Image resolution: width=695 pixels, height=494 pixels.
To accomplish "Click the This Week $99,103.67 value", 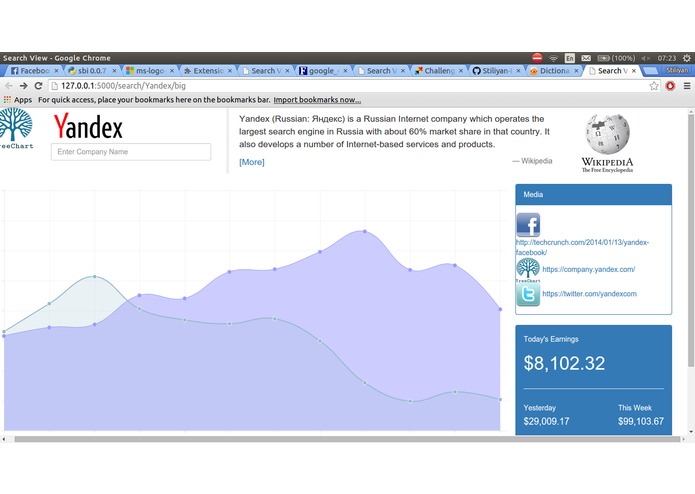I will coord(641,421).
